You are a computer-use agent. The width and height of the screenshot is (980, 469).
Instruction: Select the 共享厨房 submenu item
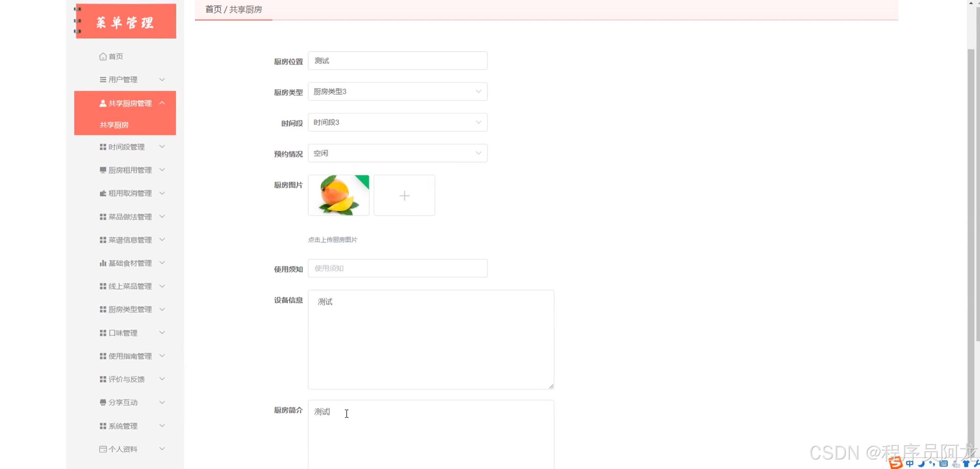click(x=114, y=125)
